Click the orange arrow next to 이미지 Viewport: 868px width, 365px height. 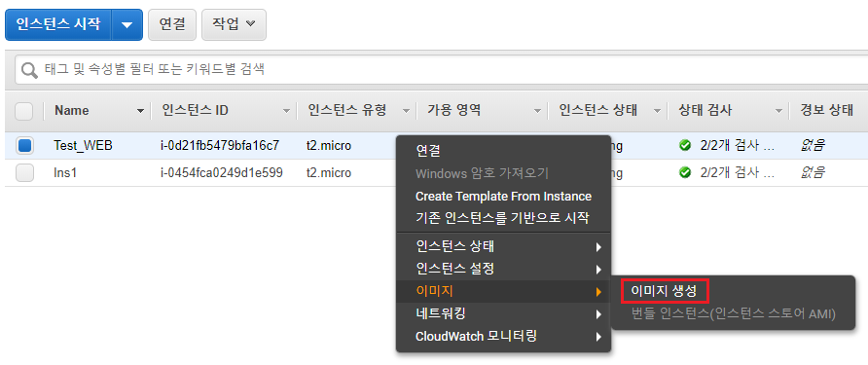[x=598, y=292]
